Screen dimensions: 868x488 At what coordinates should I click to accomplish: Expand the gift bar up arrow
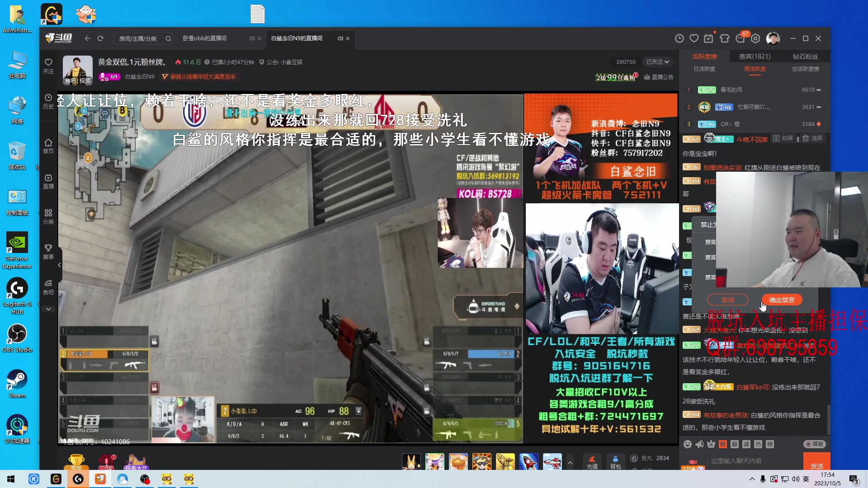(x=570, y=463)
